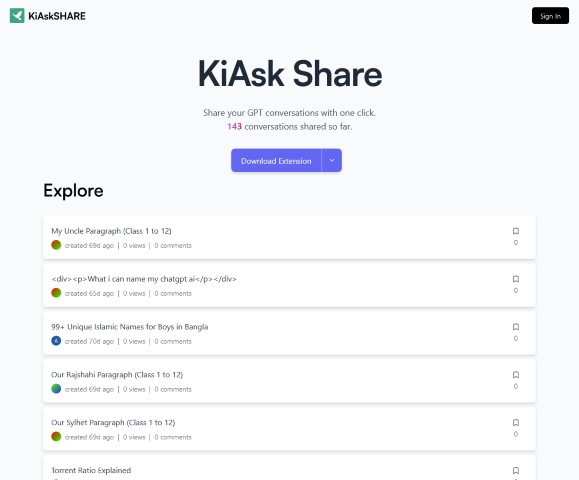Click the author avatar on Our Sylhet Paragraph
This screenshot has height=480, width=579.
56,437
